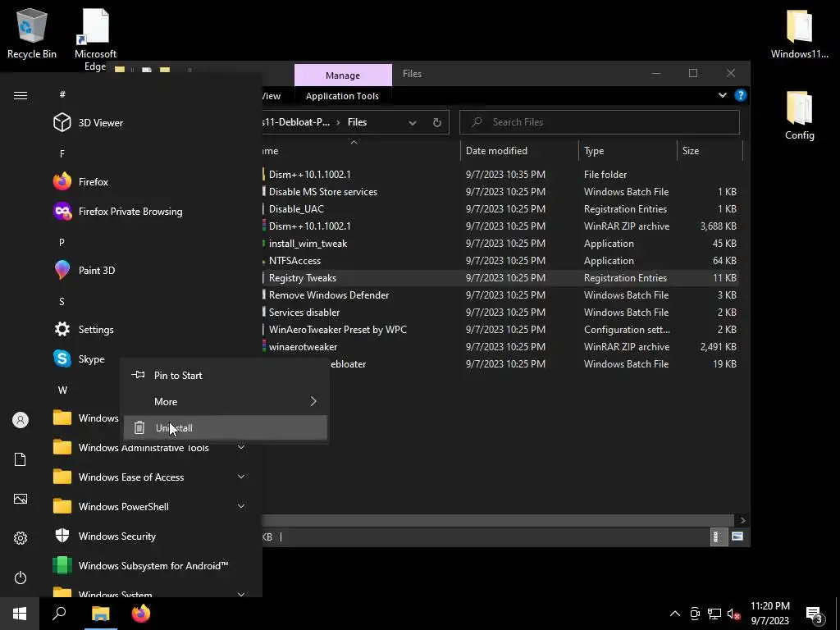Show hidden system tray icons
Image resolution: width=840 pixels, height=630 pixels.
675,614
